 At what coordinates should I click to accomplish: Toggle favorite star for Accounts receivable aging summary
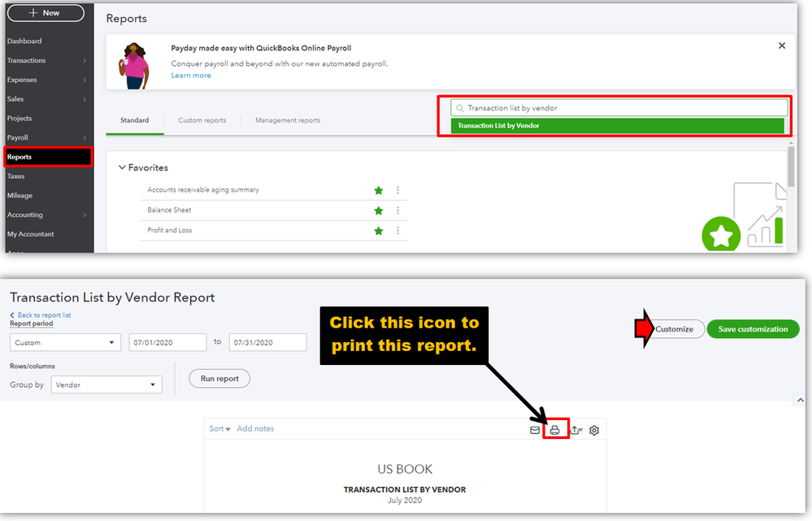379,190
